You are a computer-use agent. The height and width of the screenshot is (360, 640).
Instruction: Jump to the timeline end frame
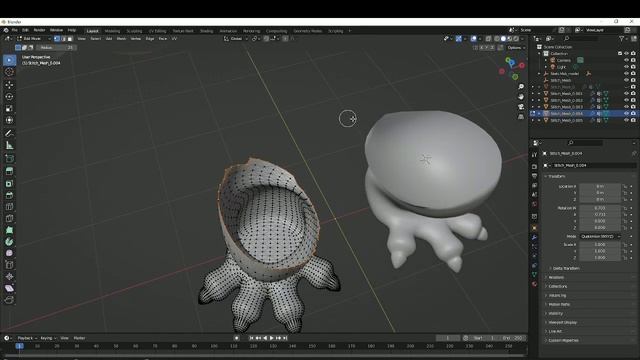pyautogui.click(x=285, y=338)
